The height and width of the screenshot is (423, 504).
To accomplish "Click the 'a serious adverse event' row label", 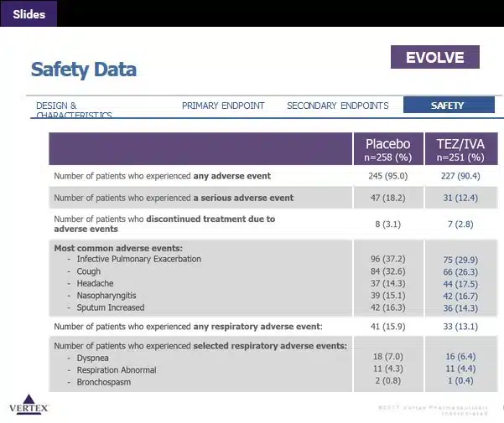I will (x=174, y=198).
